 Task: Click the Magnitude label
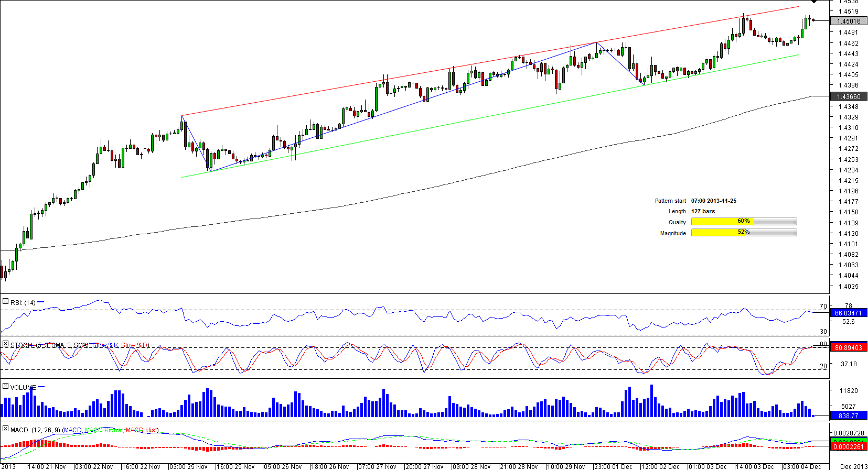coord(673,234)
